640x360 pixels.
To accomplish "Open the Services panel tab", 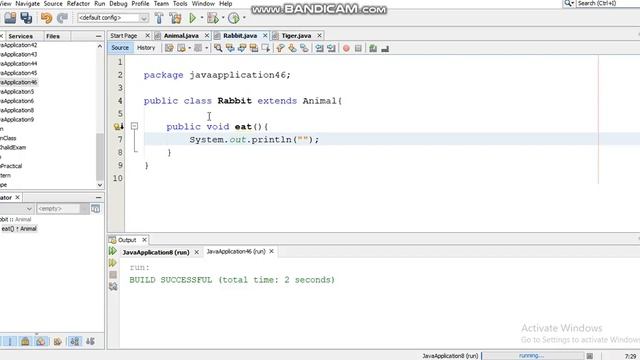I will (x=20, y=36).
